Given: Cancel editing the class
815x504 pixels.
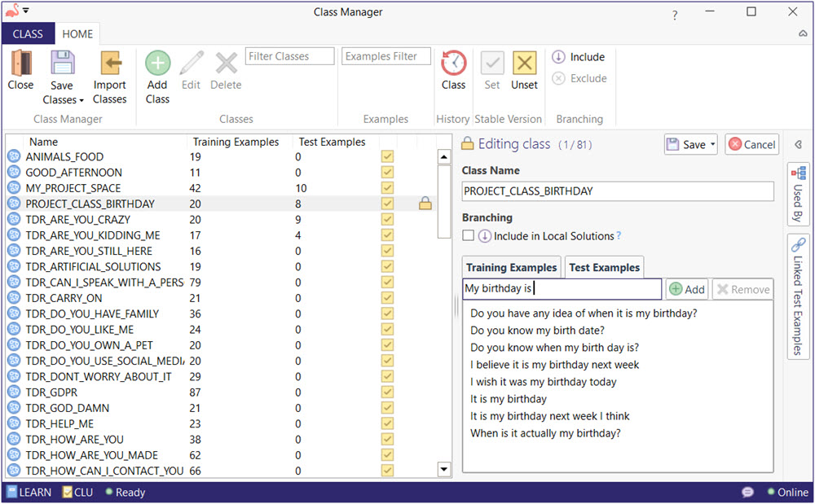Looking at the screenshot, I should pyautogui.click(x=751, y=144).
